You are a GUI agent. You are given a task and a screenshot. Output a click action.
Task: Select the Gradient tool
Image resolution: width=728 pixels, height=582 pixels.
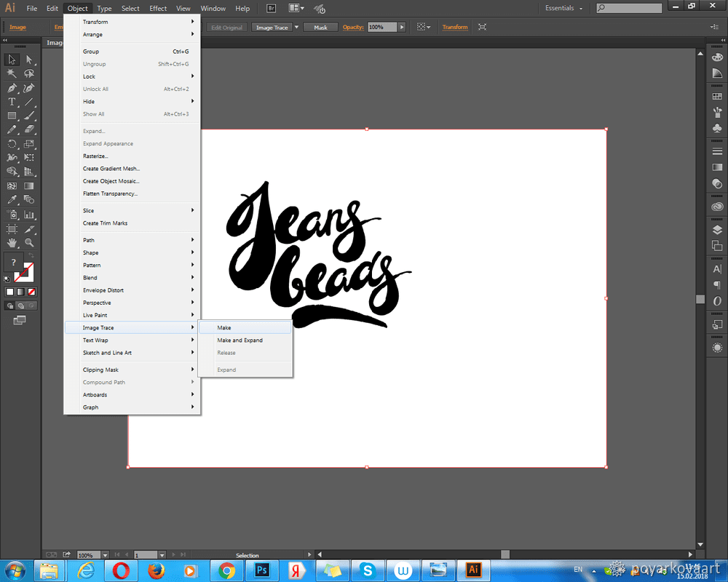coord(29,186)
